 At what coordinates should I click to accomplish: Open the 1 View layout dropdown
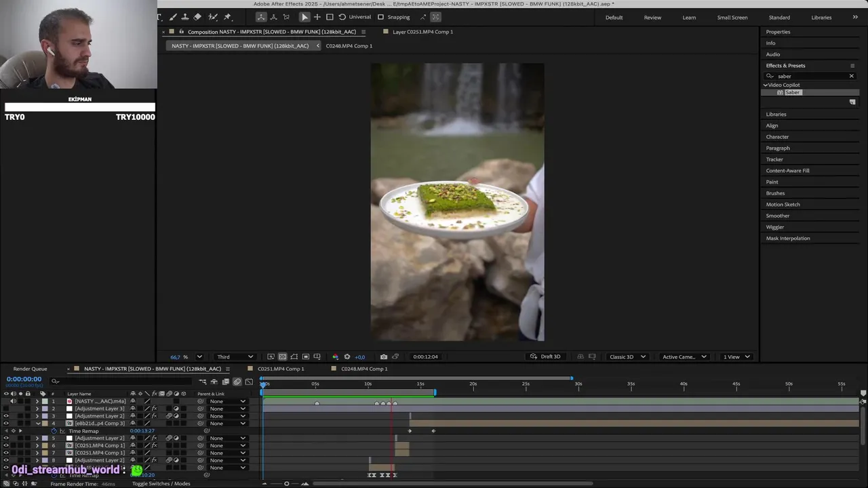coord(736,357)
